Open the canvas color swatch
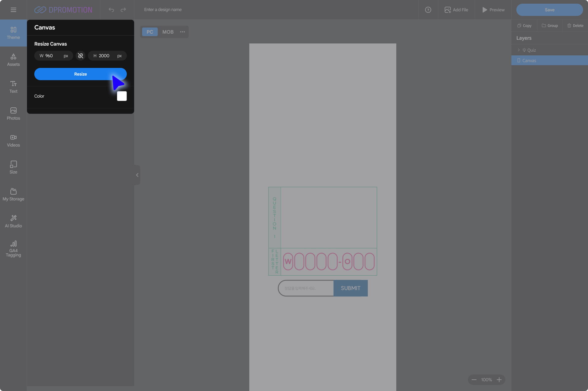The width and height of the screenshot is (588, 391). (x=122, y=96)
